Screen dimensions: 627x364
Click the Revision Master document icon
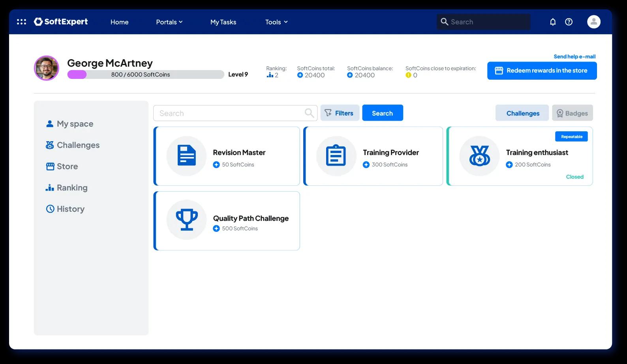click(186, 155)
